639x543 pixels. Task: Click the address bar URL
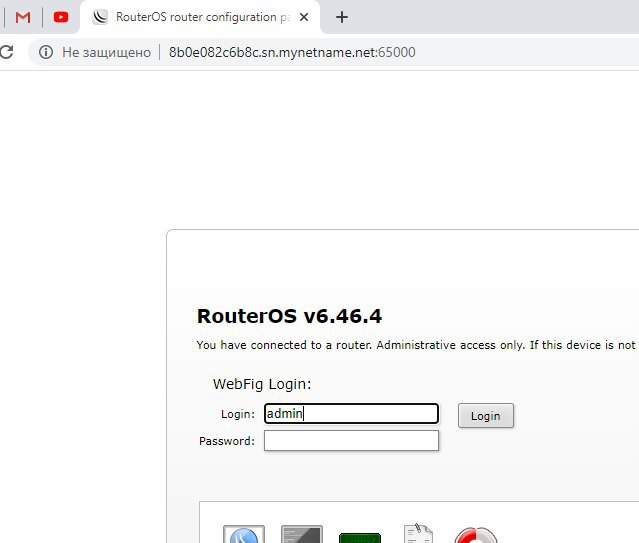292,52
